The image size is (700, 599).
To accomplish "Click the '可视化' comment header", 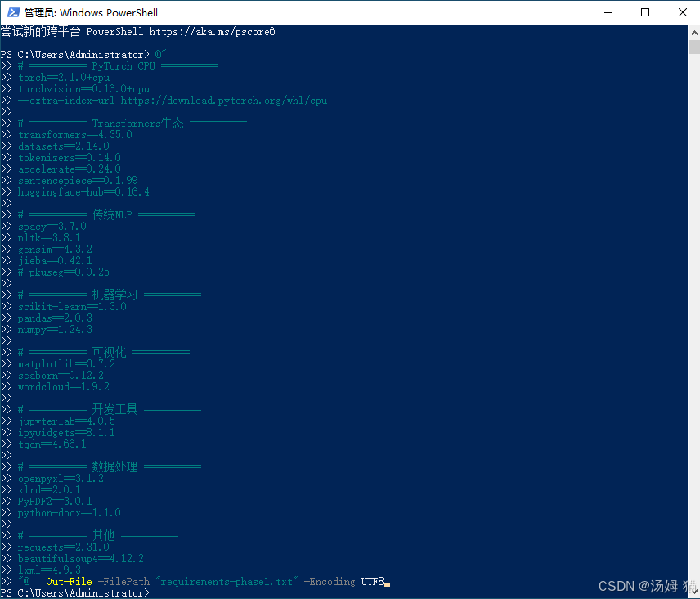I will click(x=104, y=352).
